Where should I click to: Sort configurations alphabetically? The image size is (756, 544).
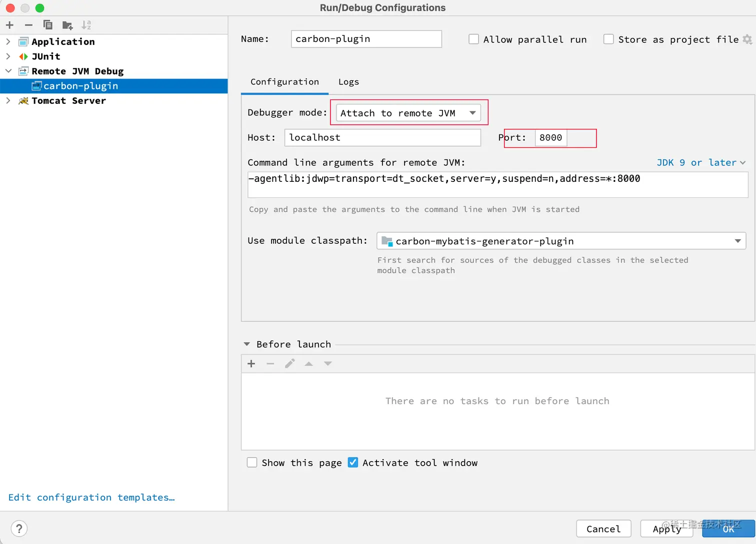click(x=86, y=25)
